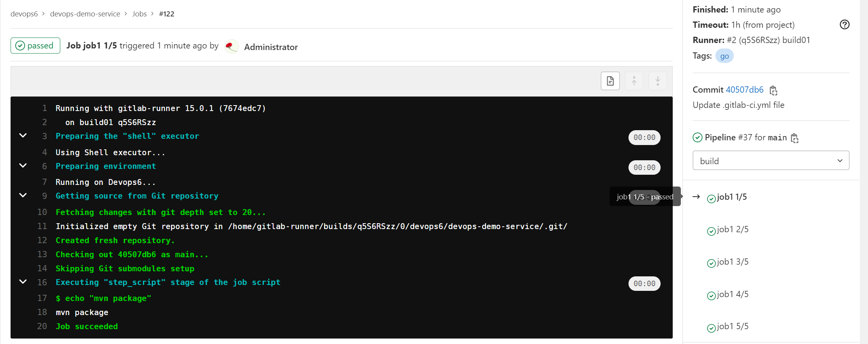
Task: Click 00:00 duration badge for step_script
Action: [x=644, y=284]
